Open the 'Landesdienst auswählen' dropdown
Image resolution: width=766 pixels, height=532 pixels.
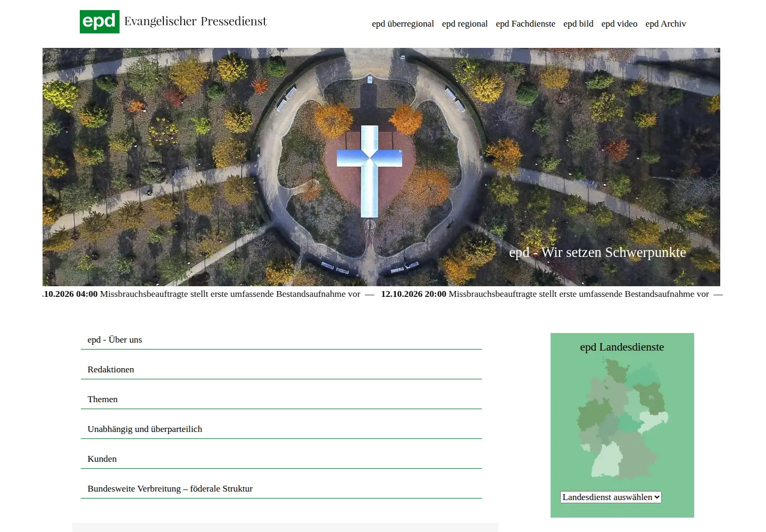click(x=611, y=497)
